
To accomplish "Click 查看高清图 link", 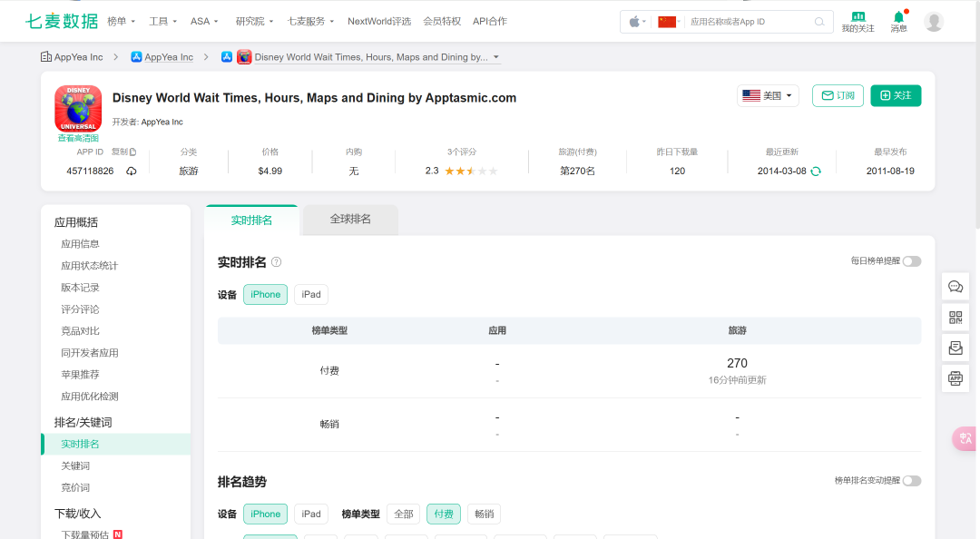I will pyautogui.click(x=78, y=138).
